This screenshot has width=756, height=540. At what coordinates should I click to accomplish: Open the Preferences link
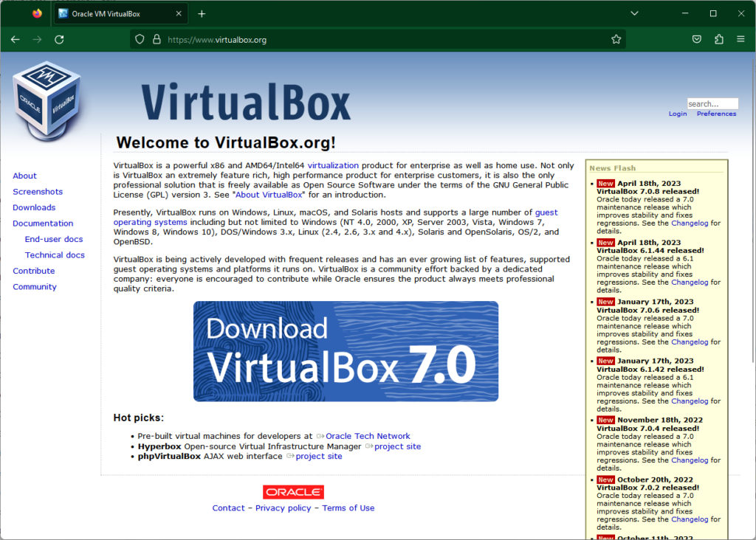pyautogui.click(x=716, y=114)
